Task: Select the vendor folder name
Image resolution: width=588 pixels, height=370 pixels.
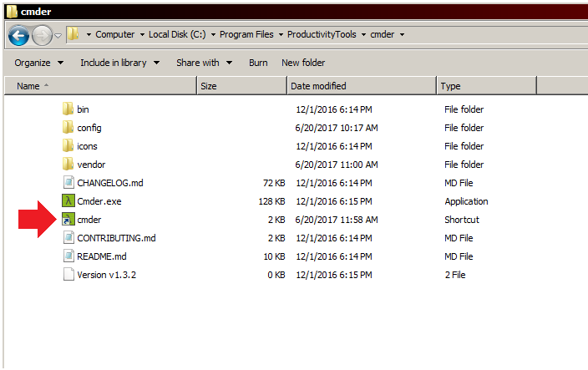Action: click(x=91, y=165)
